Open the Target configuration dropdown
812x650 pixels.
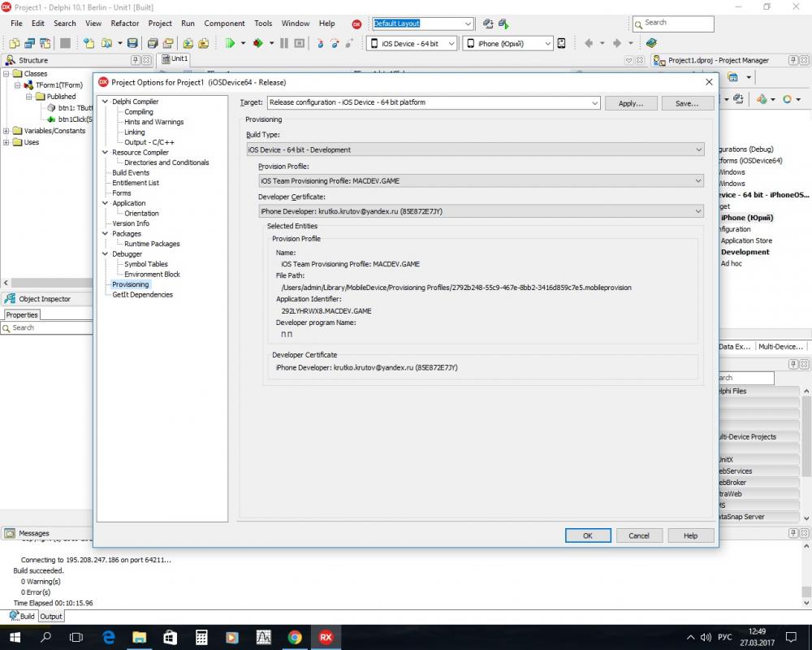(x=594, y=102)
